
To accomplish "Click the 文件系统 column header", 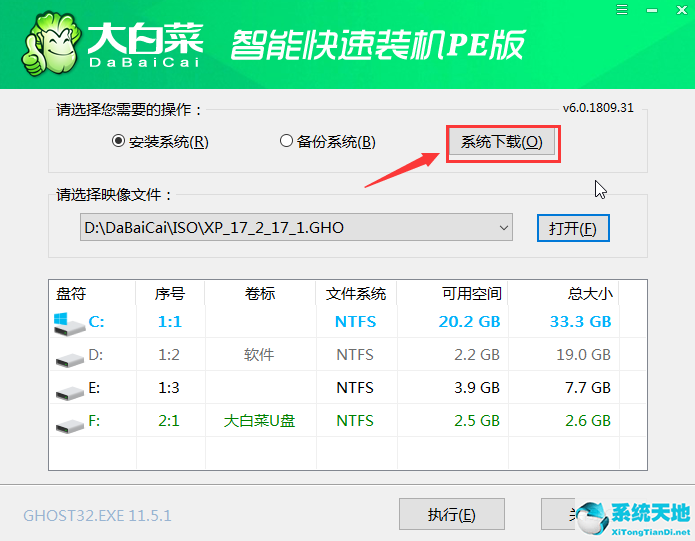I will click(x=356, y=293).
